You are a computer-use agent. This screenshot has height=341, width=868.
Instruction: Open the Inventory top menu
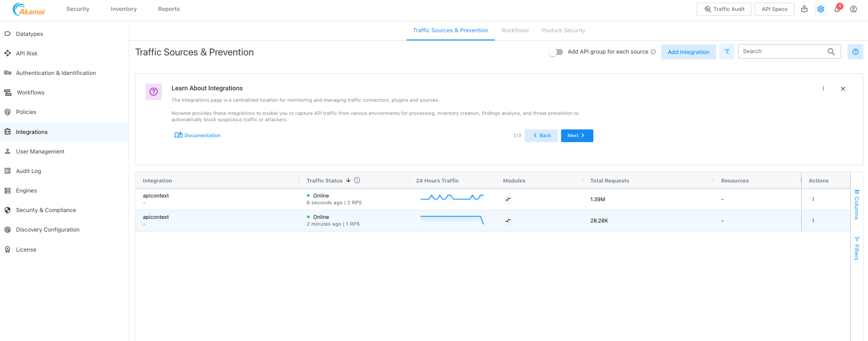[x=124, y=9]
